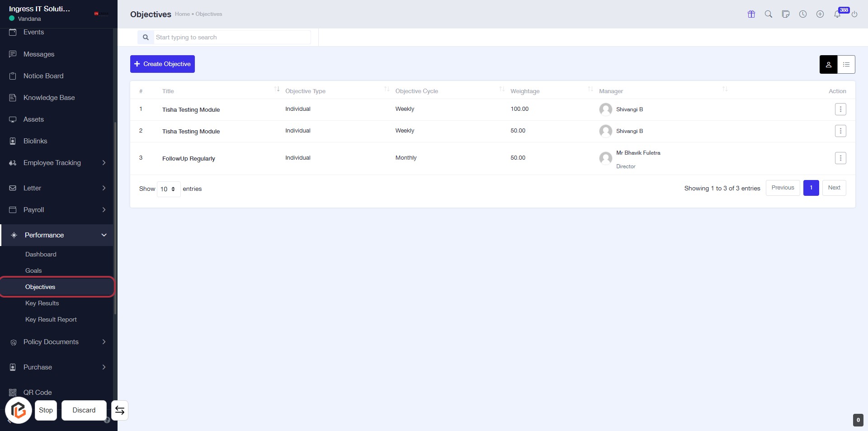This screenshot has width=868, height=431.
Task: Open the show entries count dropdown
Action: coord(168,189)
